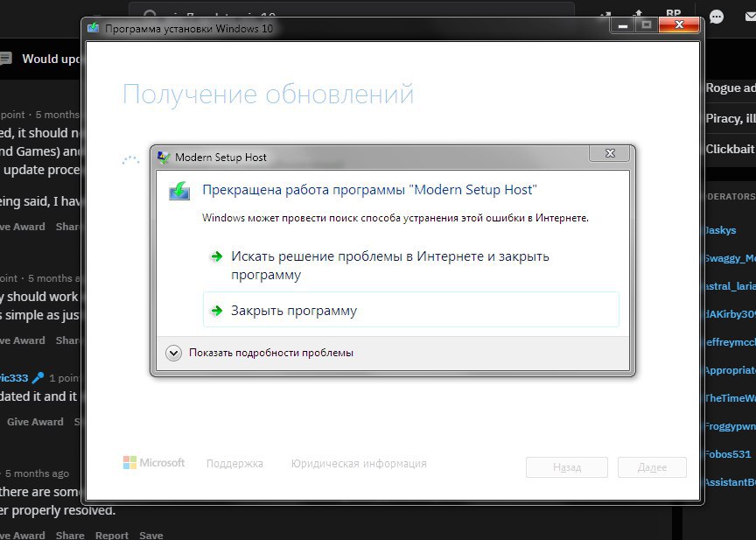Open the TheTimeWa moderator link on Reddit
This screenshot has height=540, width=756.
pos(730,398)
